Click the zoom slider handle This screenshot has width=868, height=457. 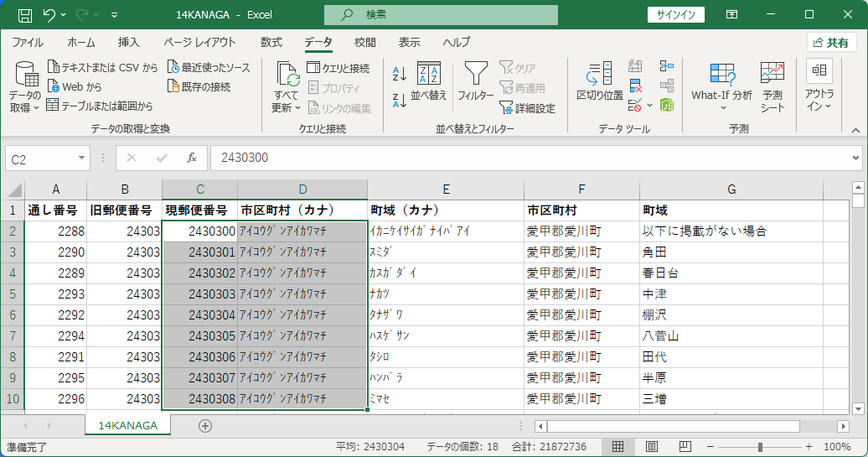tap(760, 446)
